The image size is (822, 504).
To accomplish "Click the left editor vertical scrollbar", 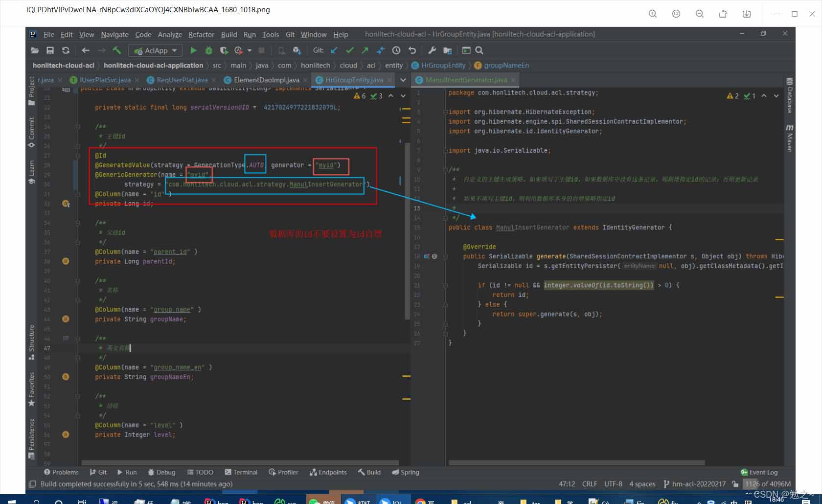I will (407, 230).
